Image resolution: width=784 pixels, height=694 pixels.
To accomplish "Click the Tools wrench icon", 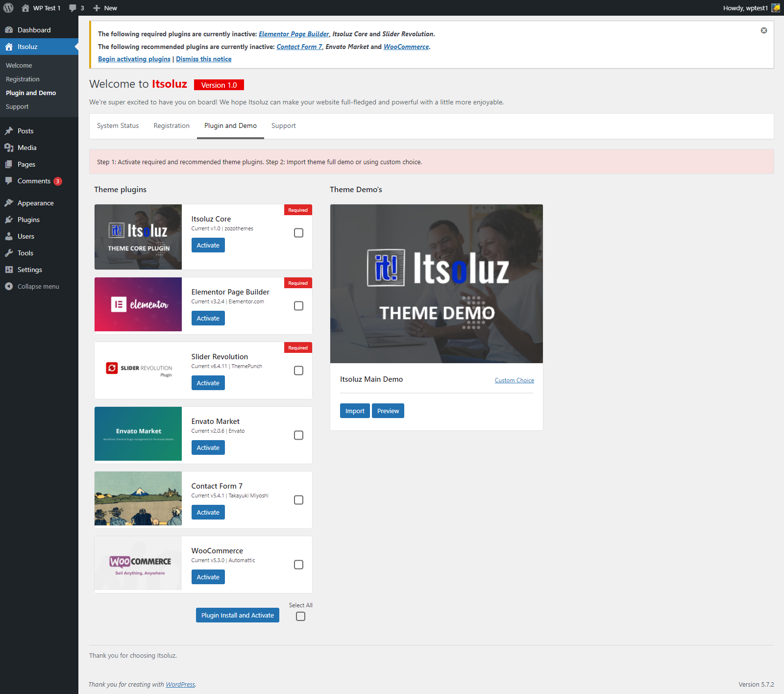I will [x=9, y=253].
